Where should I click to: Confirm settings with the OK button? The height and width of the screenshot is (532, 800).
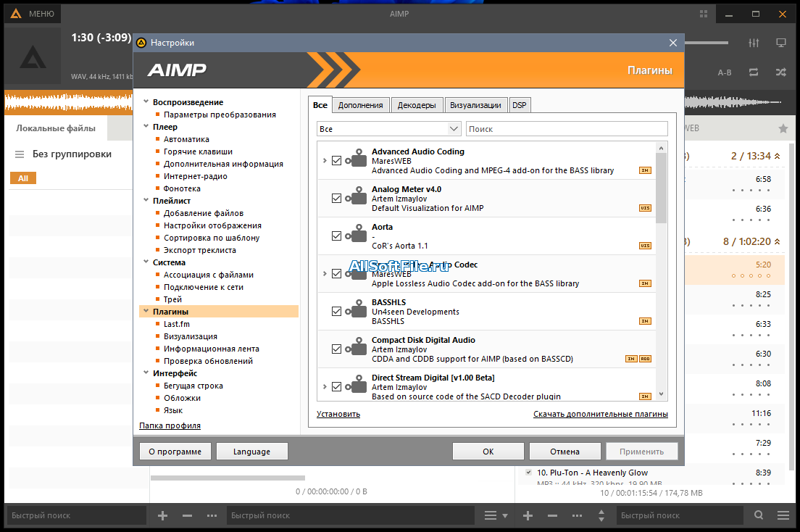coord(488,452)
